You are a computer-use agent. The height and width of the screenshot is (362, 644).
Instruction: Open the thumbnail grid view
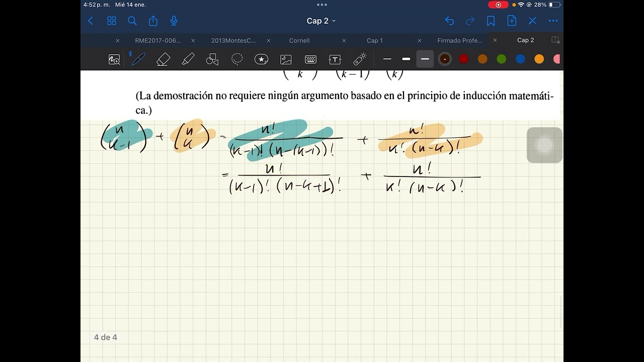tap(112, 21)
